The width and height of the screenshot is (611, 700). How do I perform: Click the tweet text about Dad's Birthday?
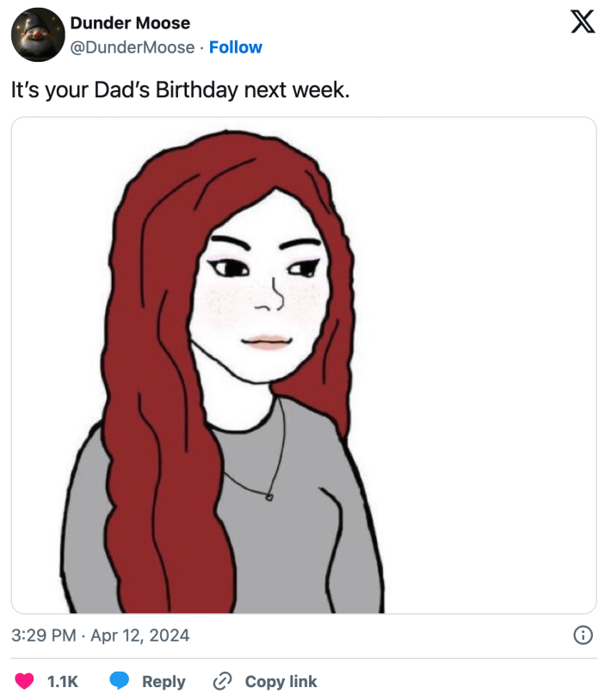pyautogui.click(x=180, y=89)
